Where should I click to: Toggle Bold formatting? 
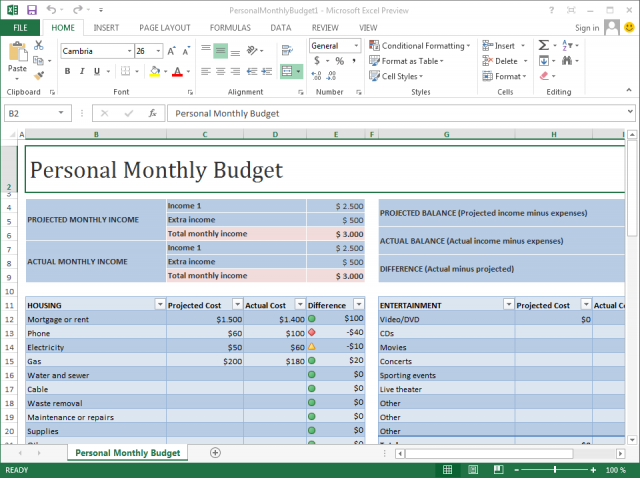click(68, 71)
